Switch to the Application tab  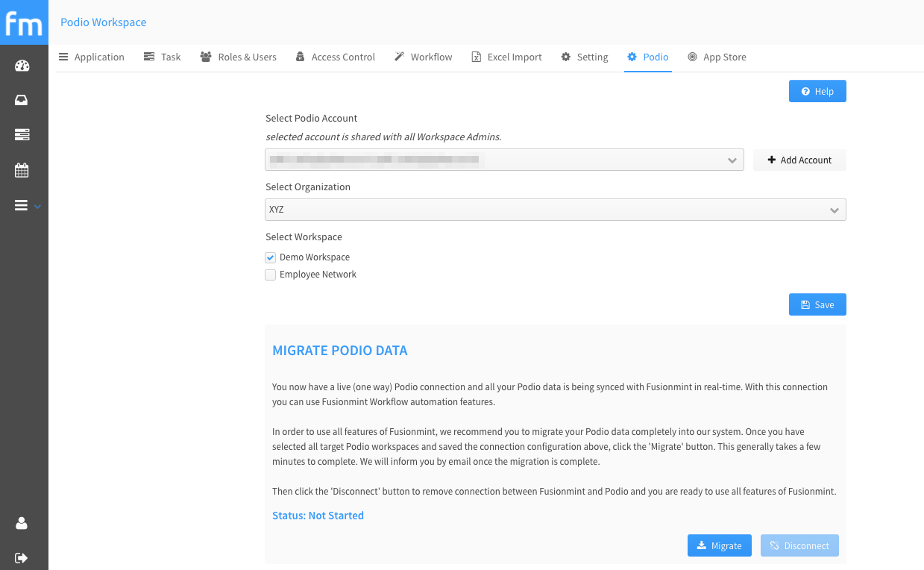(x=92, y=57)
